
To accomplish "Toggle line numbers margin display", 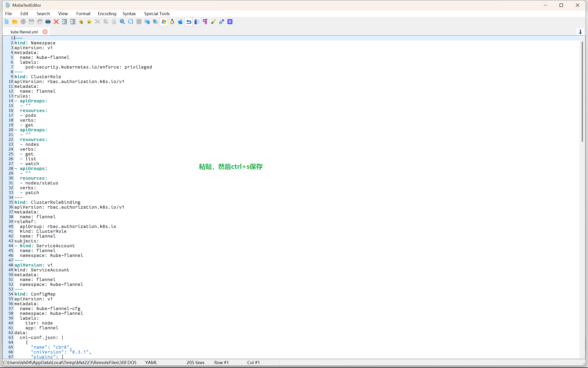I will pos(197,22).
